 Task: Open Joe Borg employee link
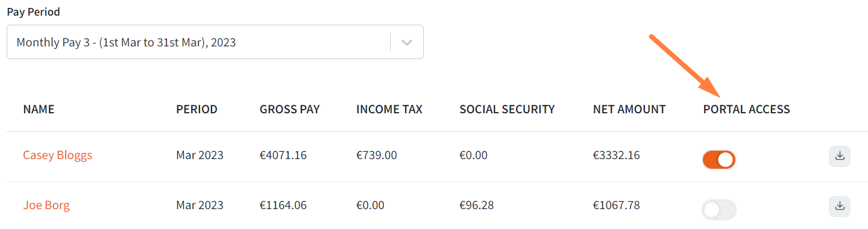[x=46, y=205]
